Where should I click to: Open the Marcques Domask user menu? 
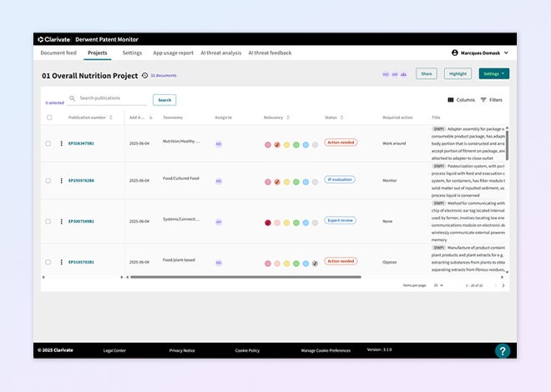[480, 53]
